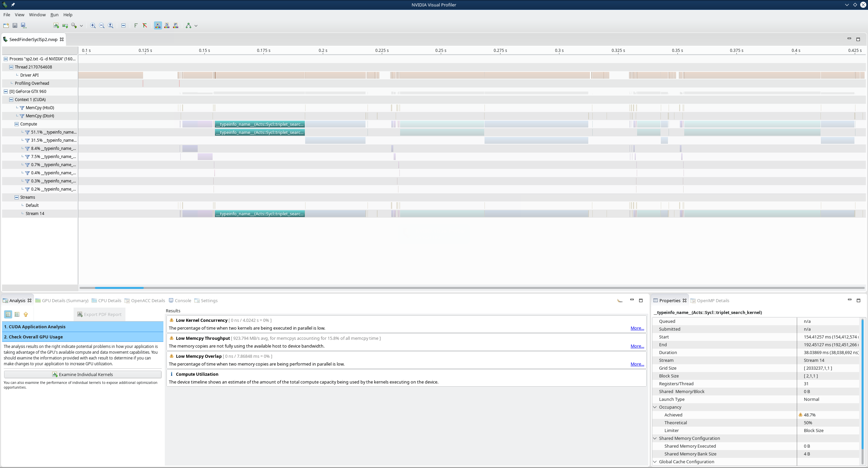
Task: Zoom out the timeline
Action: click(x=102, y=25)
